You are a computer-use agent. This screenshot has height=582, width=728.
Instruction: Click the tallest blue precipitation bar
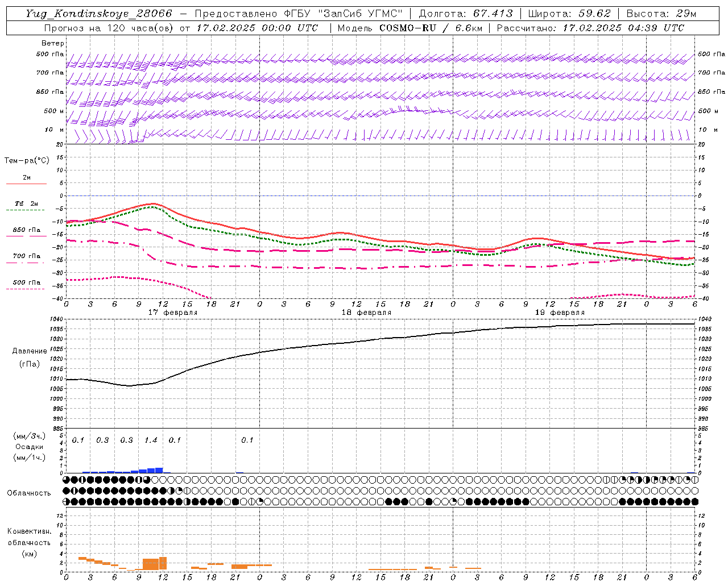159,470
